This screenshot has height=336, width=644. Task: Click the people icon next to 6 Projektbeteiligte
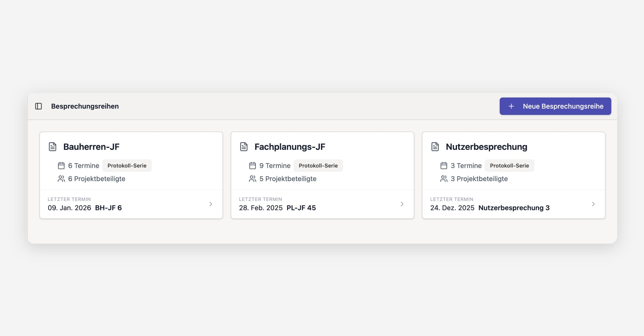point(61,179)
